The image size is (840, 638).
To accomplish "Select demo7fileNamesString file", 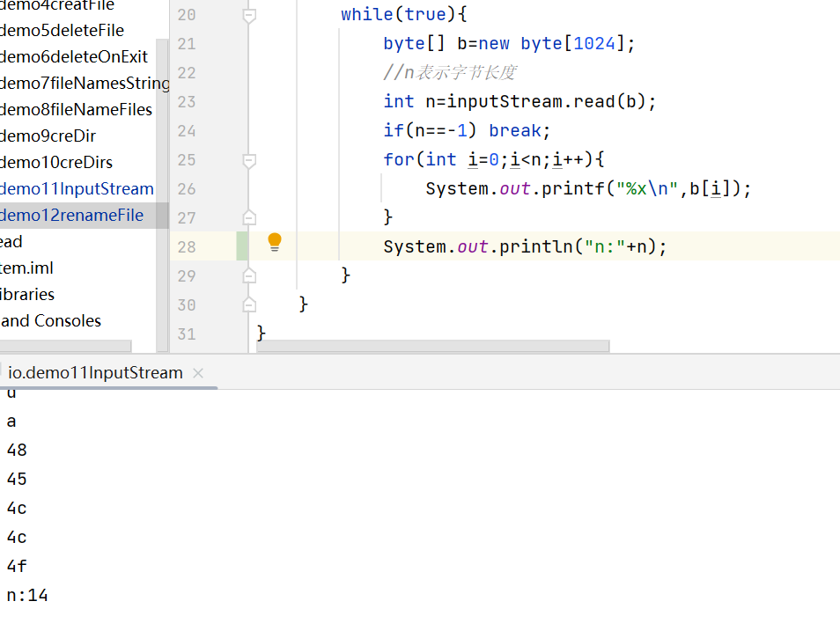I will pos(85,83).
